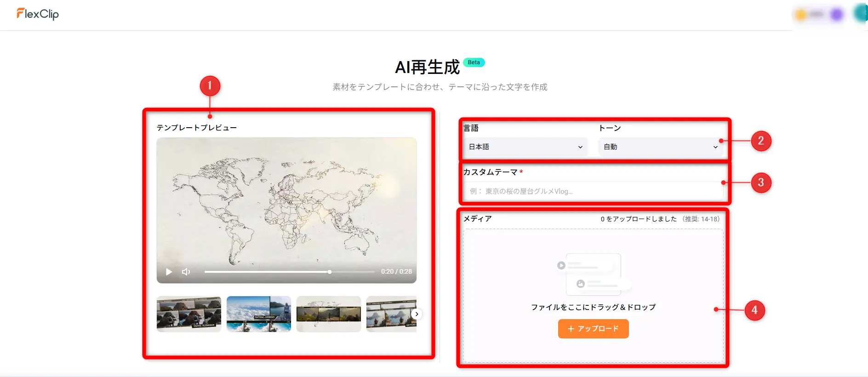Viewport: 868px width, 377px height.
Task: Select the sky and clouds template thumbnail
Action: tap(259, 314)
